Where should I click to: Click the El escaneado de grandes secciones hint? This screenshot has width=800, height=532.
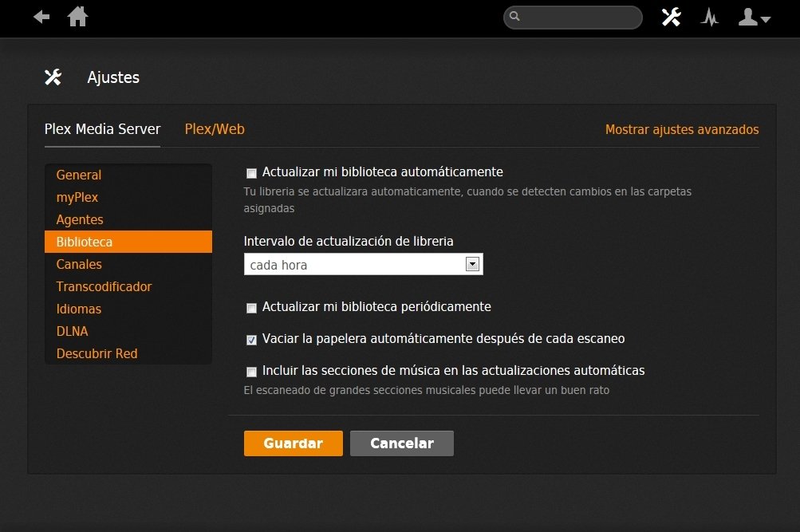(x=427, y=390)
